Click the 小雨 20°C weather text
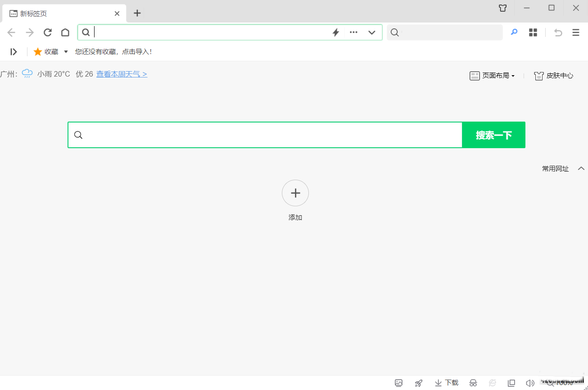Image resolution: width=588 pixels, height=390 pixels. pos(54,74)
